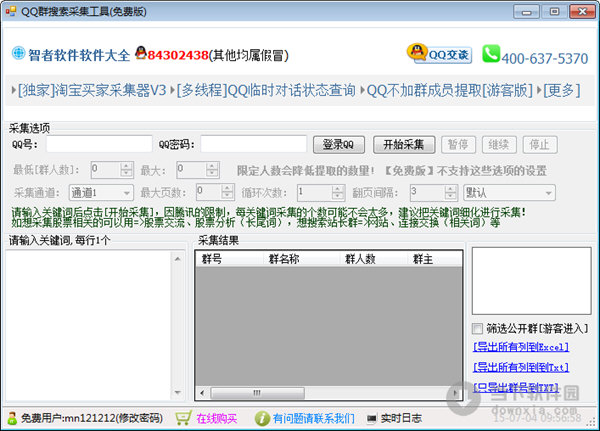Open [多线程]QQ临时对话状态查询 link
600x431 pixels.
click(266, 91)
